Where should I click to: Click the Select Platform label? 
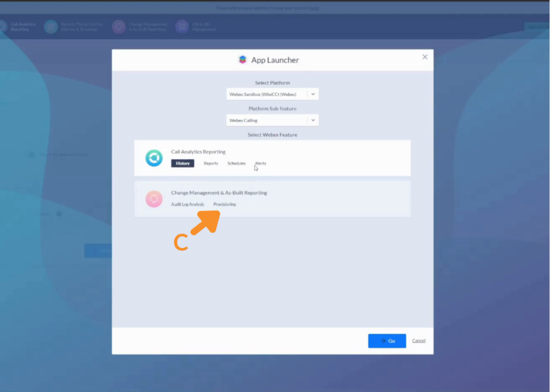tap(272, 83)
